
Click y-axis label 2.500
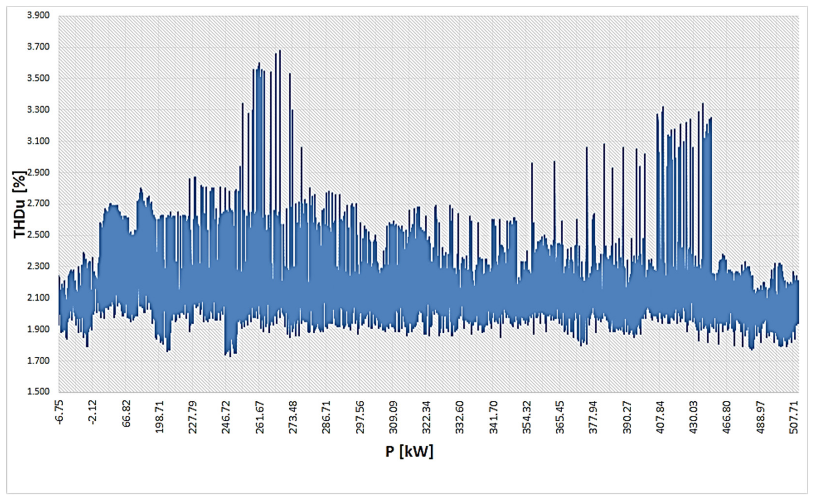pyautogui.click(x=38, y=234)
